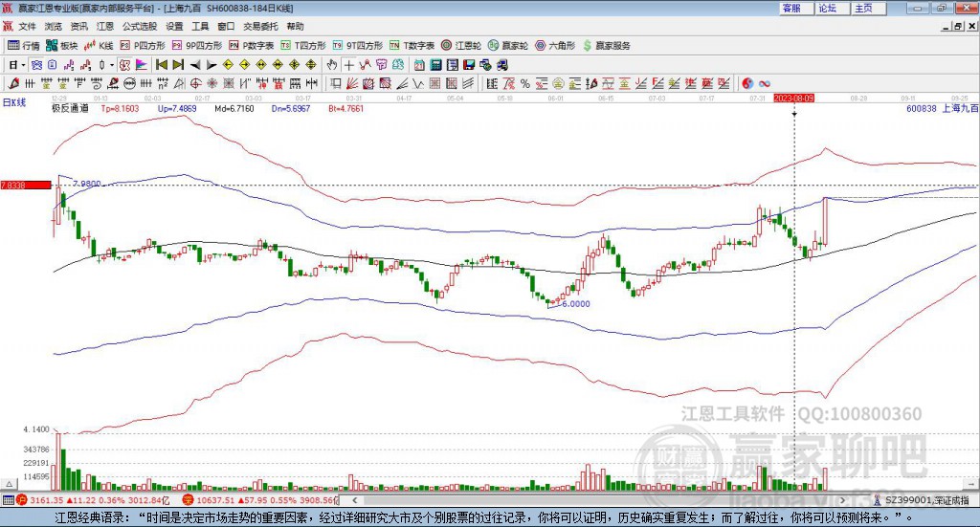Click the first yellow diamond left-arrow icon
Image resolution: width=980 pixels, height=527 pixels.
[228, 65]
